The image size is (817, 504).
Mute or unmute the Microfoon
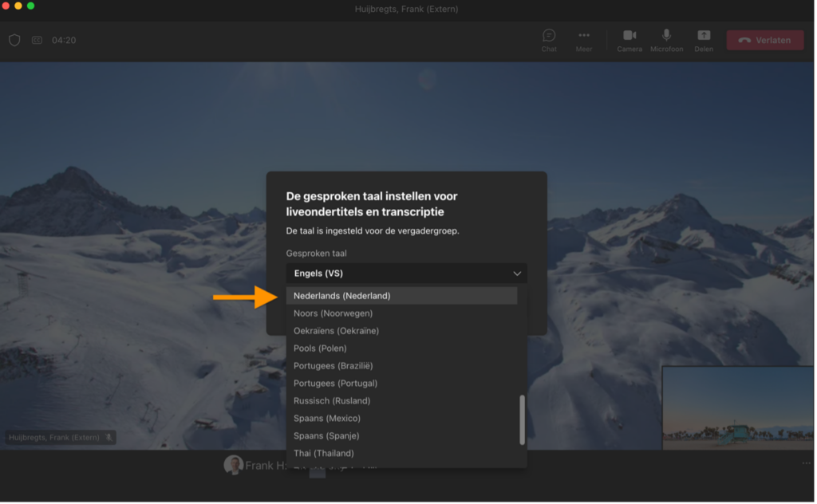coord(666,37)
